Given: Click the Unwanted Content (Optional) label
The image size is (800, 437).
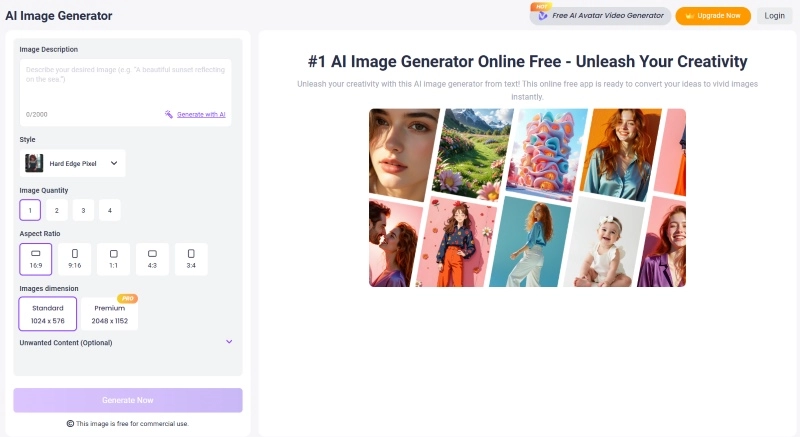Looking at the screenshot, I should [x=66, y=343].
